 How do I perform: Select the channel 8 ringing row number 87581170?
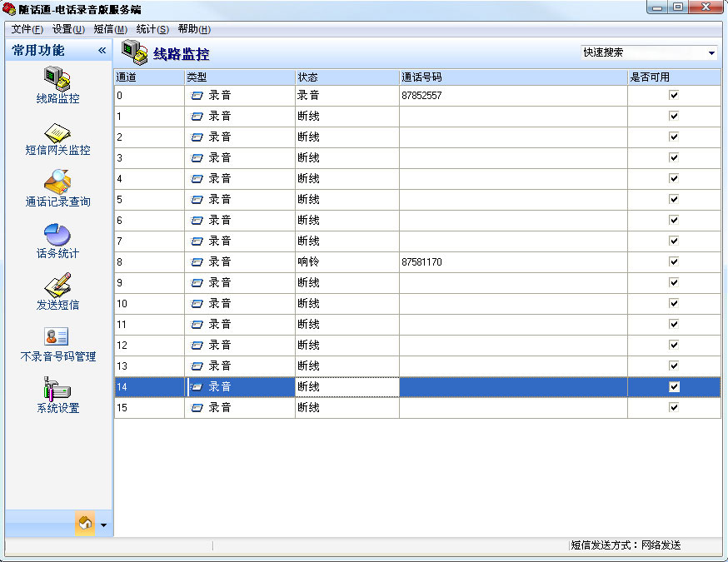[x=421, y=262]
